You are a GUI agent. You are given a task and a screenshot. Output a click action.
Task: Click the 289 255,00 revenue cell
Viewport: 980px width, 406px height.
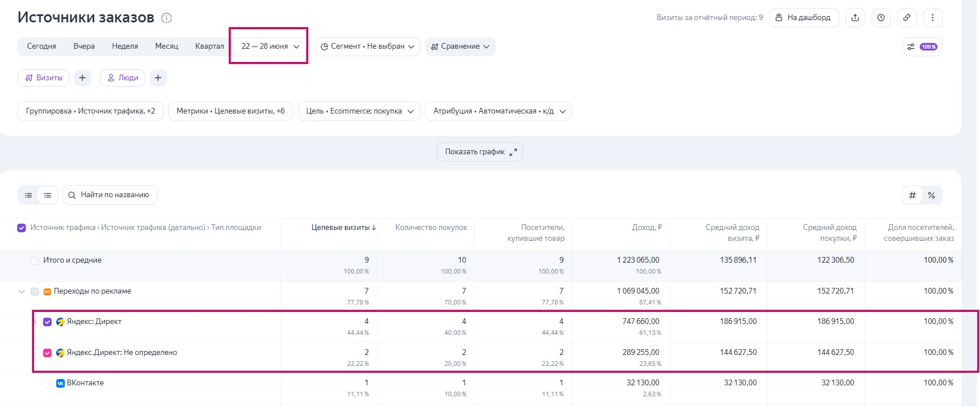click(641, 353)
